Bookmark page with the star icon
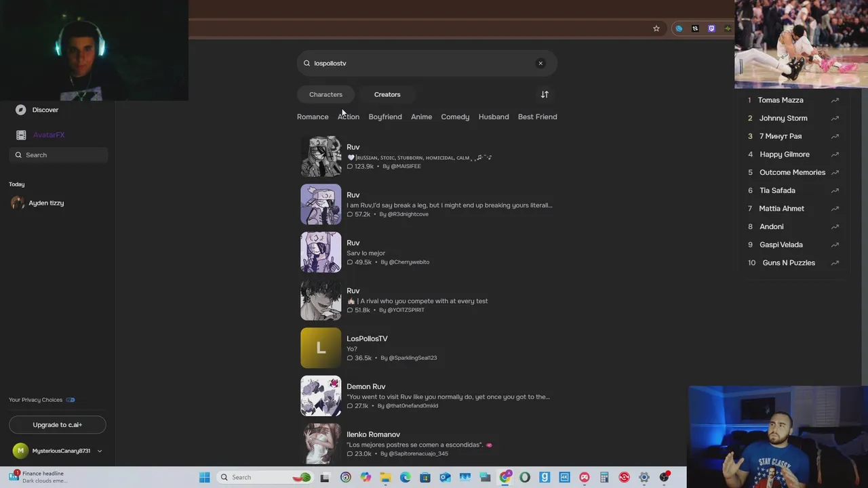 coord(656,28)
